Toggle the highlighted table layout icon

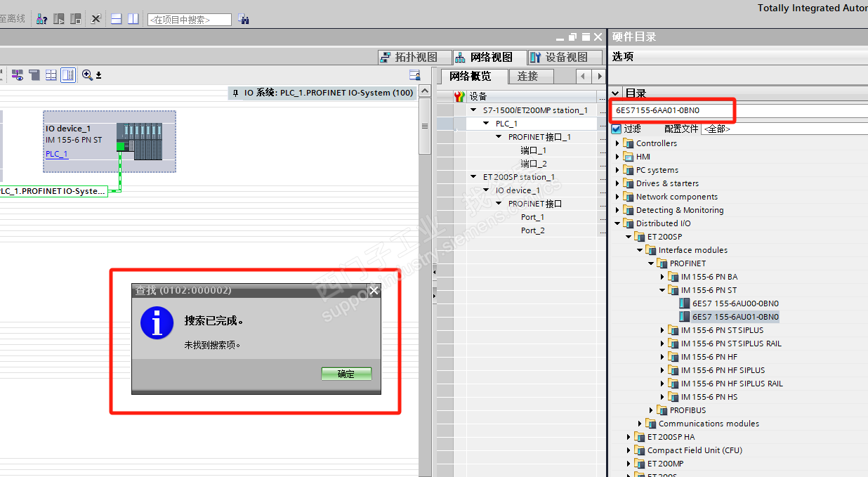[68, 75]
